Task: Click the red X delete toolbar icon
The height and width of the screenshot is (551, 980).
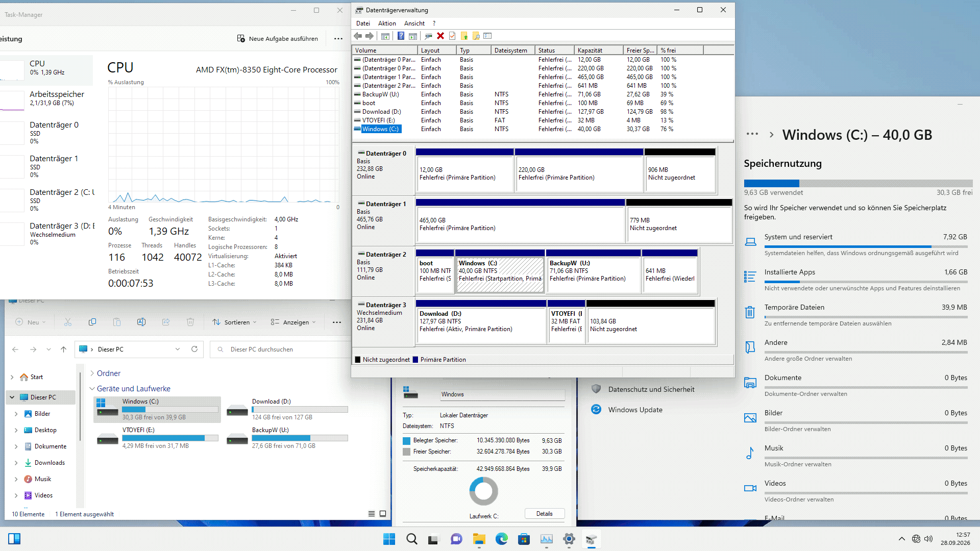Action: tap(440, 36)
